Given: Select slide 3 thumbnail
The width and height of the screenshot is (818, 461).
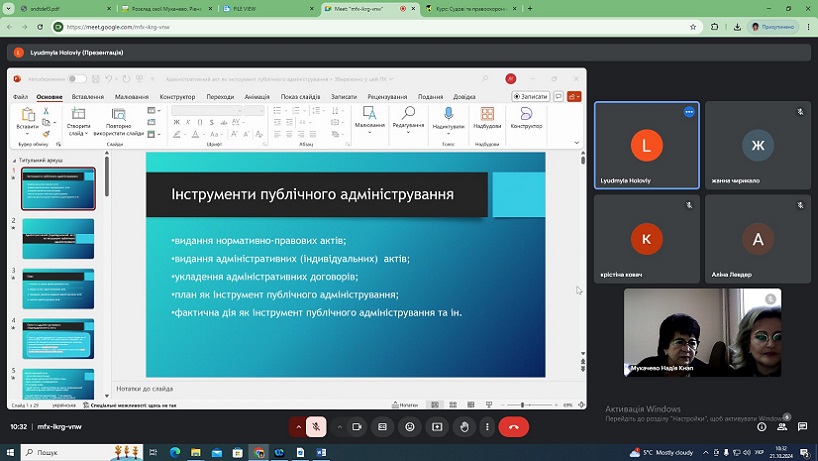Looking at the screenshot, I should 58,288.
